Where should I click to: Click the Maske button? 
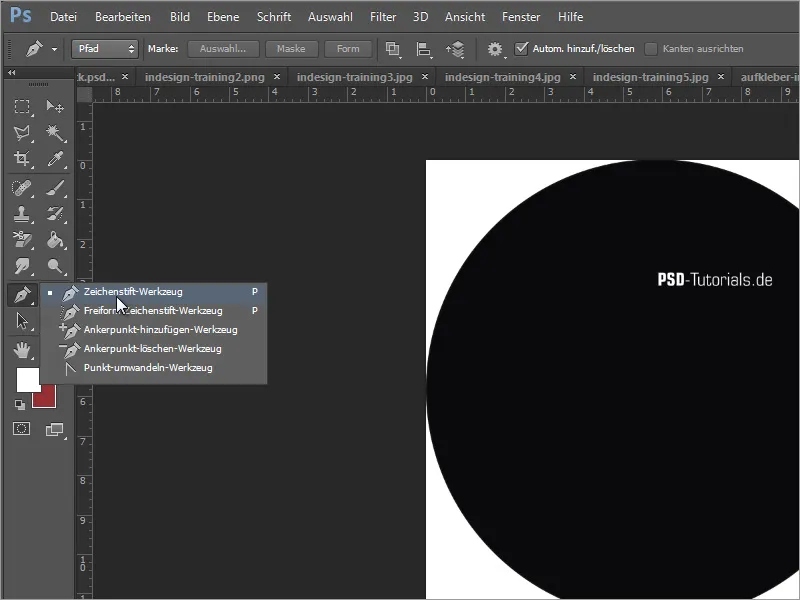291,49
